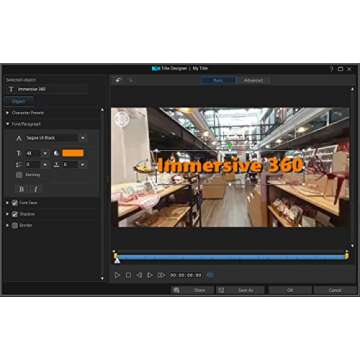Image resolution: width=360 pixels, height=360 pixels.
Task: Click the text spacing icon
Action: coord(57,165)
